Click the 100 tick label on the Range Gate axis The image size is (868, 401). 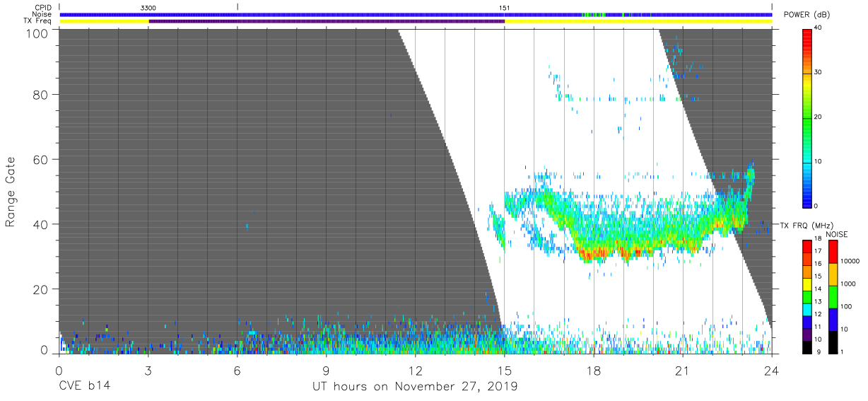[x=38, y=33]
